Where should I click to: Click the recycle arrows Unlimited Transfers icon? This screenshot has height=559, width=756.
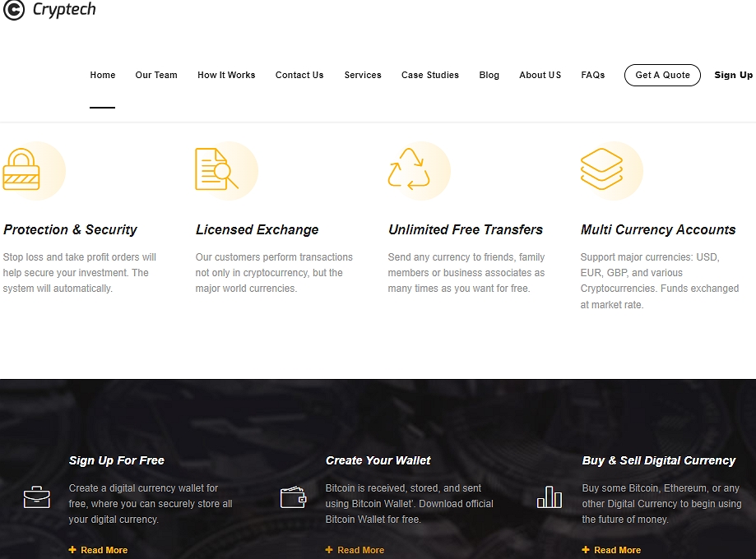(409, 169)
